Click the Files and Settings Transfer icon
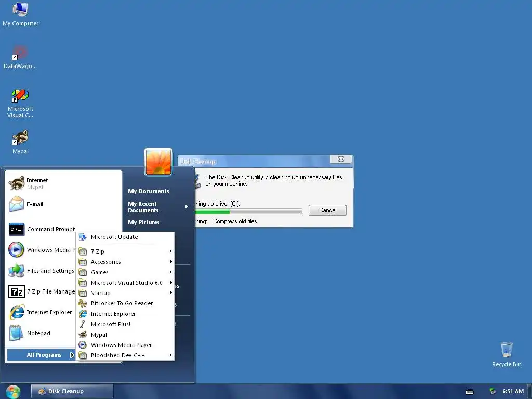The height and width of the screenshot is (399, 532). [16, 270]
